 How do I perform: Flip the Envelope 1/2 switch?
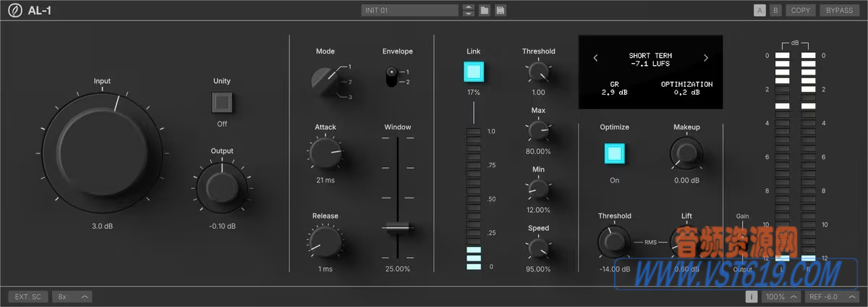click(393, 76)
